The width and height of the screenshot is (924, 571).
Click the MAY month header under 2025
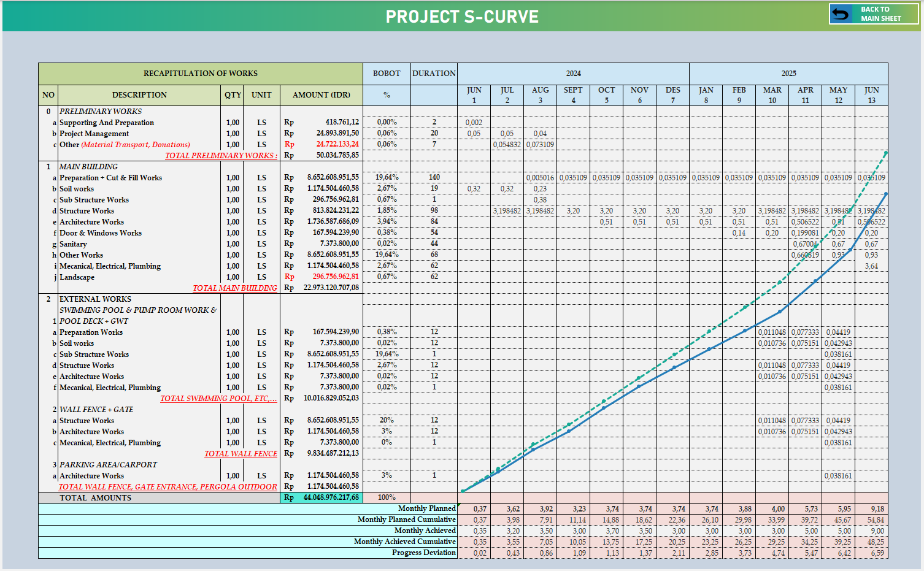(838, 95)
